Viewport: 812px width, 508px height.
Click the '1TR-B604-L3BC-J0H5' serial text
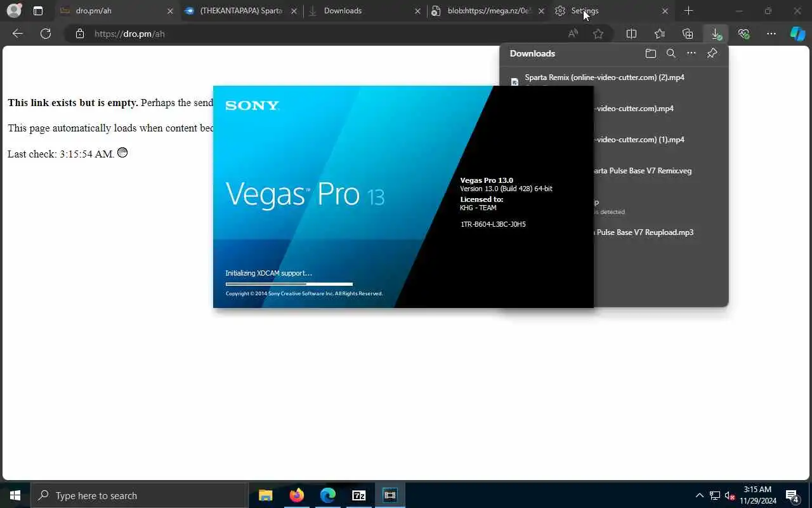493,224
